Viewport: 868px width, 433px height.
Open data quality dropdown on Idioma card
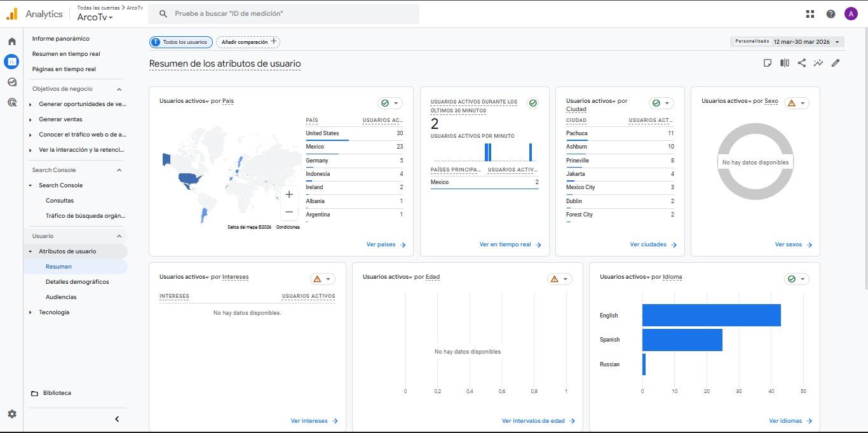797,279
